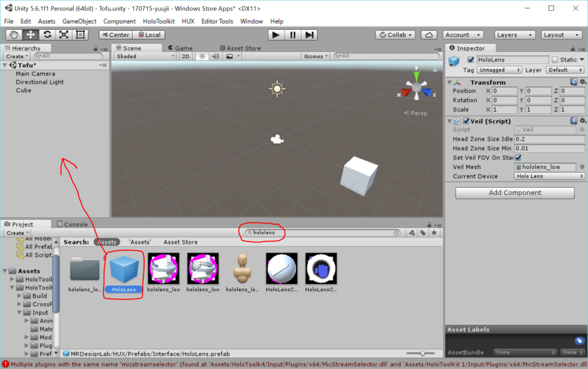Toggle HoloLens active checkbox in Inspector

[471, 60]
